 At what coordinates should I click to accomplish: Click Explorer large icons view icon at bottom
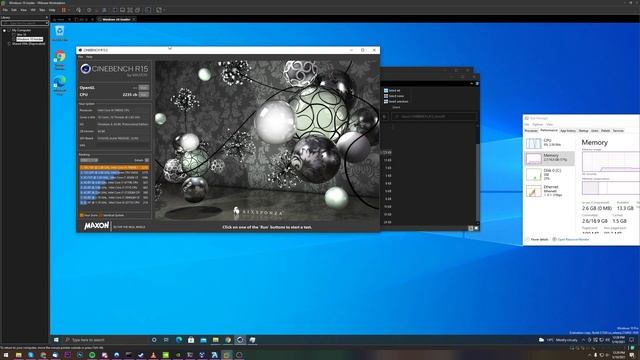tap(476, 229)
